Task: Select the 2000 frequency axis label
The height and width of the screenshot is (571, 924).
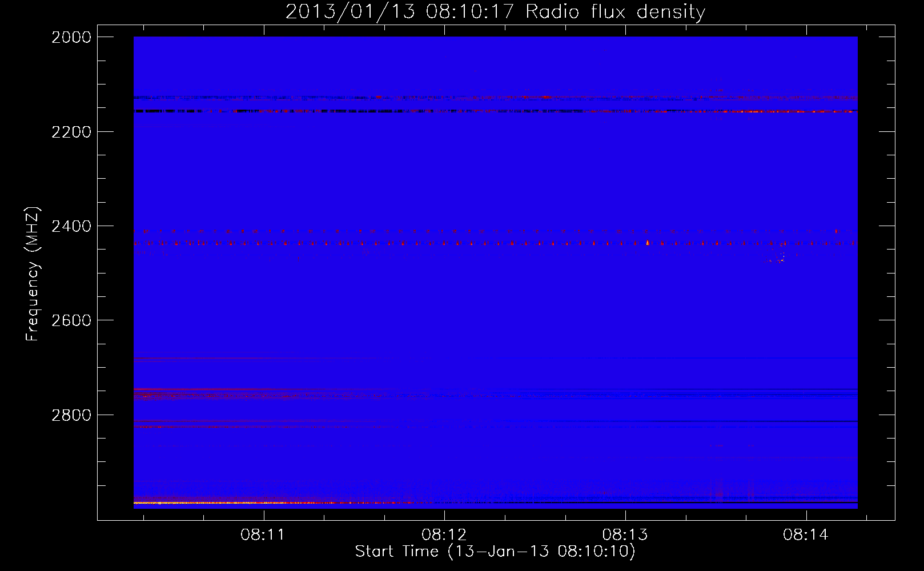Action: click(x=71, y=37)
